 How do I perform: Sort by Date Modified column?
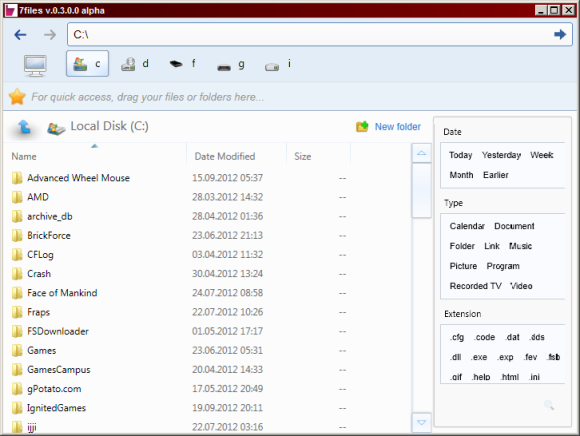(225, 156)
